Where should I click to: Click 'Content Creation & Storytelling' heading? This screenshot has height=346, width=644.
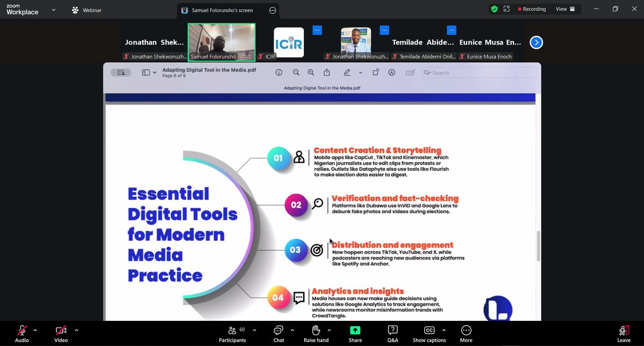click(x=377, y=150)
